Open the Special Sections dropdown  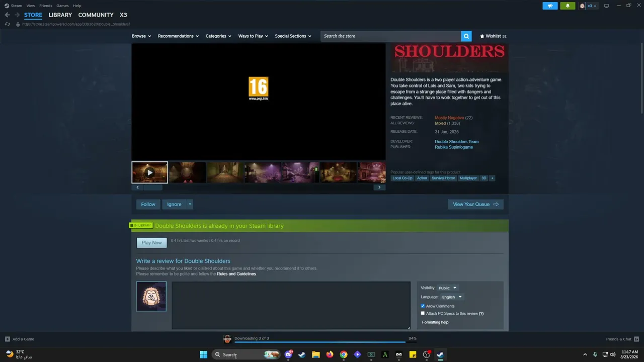[293, 36]
